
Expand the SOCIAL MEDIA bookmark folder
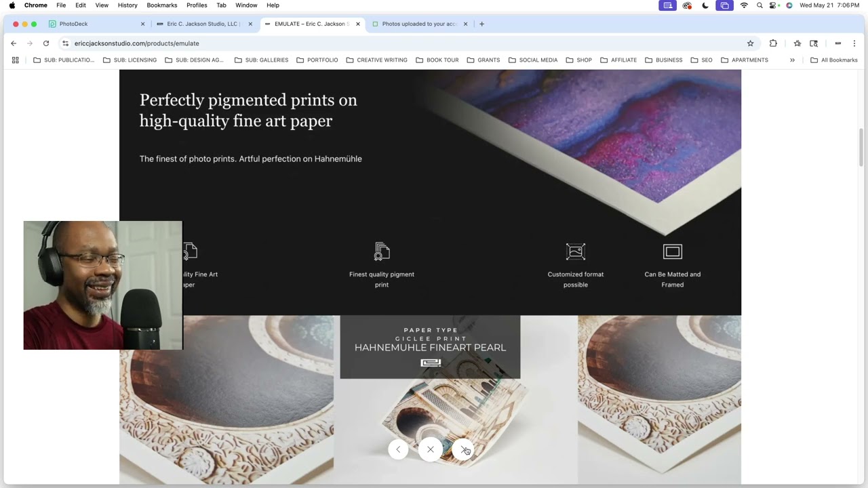pos(532,60)
